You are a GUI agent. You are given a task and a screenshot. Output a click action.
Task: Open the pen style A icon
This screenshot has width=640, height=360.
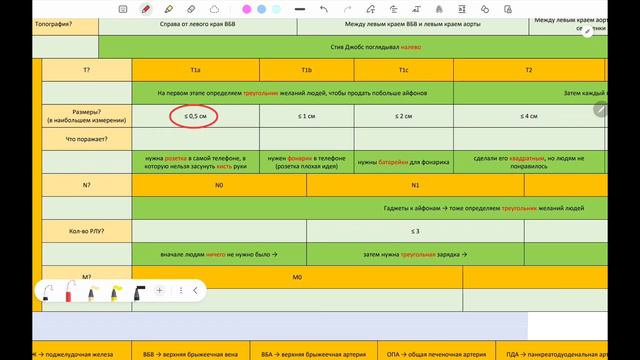tap(439, 9)
